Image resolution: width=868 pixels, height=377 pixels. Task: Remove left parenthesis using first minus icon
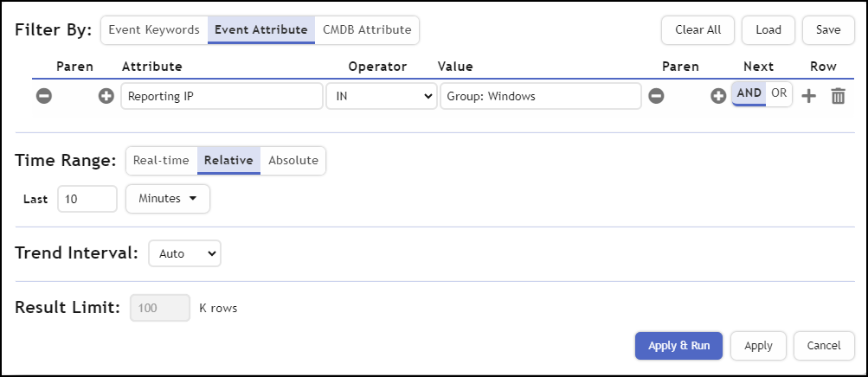43,96
